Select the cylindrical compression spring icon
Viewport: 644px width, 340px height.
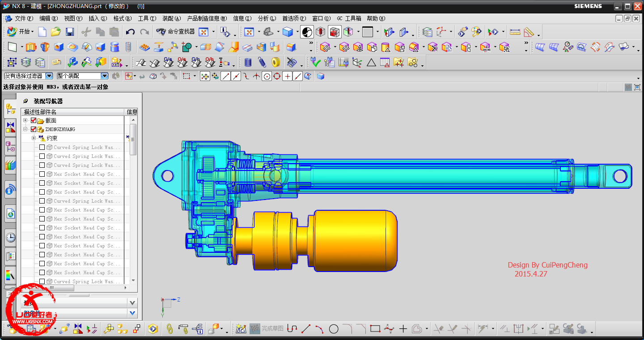click(x=248, y=62)
